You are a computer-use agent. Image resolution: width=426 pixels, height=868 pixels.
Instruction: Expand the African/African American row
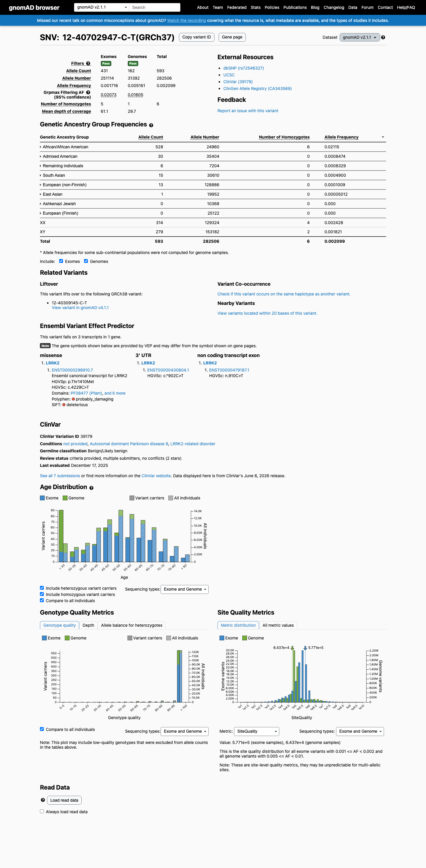pyautogui.click(x=64, y=147)
